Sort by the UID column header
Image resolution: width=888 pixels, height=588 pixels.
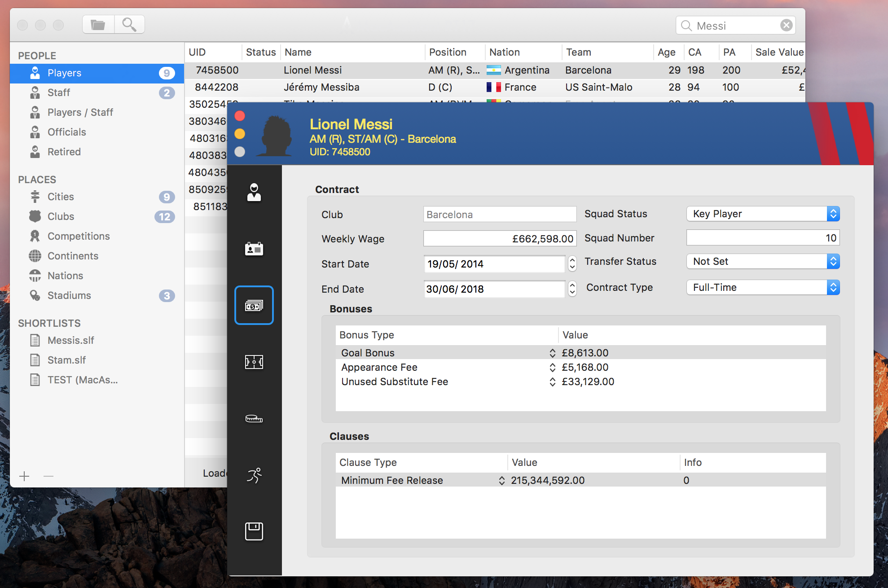coord(213,53)
